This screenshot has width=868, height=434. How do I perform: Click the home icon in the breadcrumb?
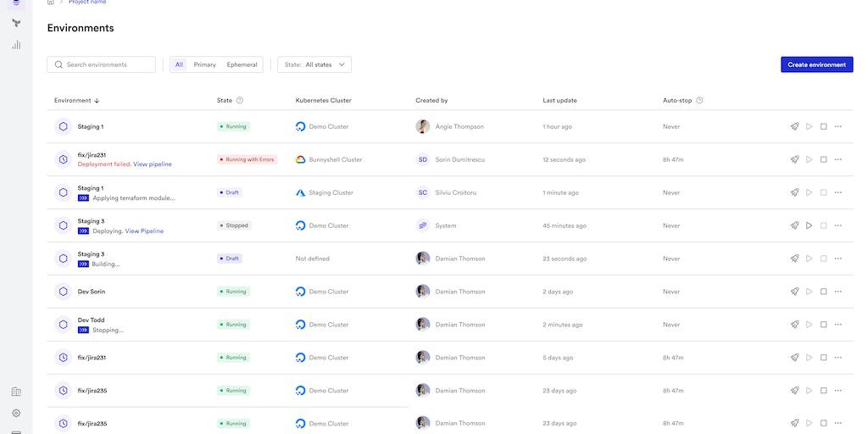point(51,3)
